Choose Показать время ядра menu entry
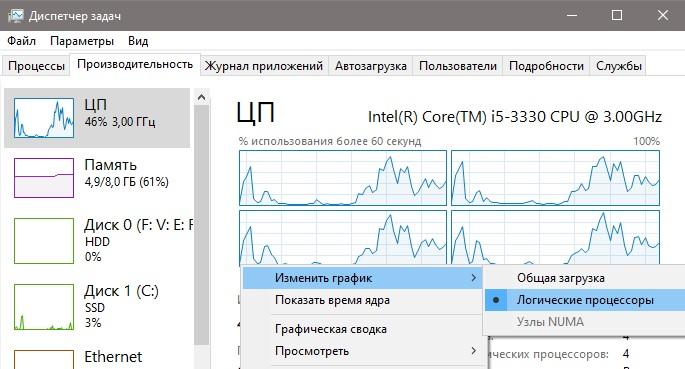 tap(362, 300)
